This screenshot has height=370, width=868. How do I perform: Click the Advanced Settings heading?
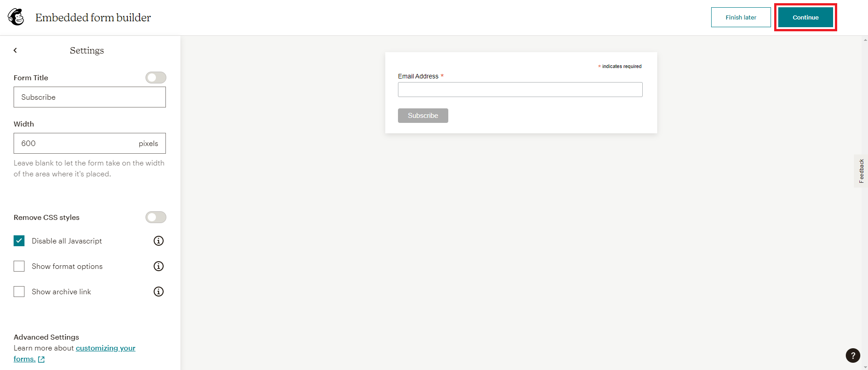click(x=46, y=337)
